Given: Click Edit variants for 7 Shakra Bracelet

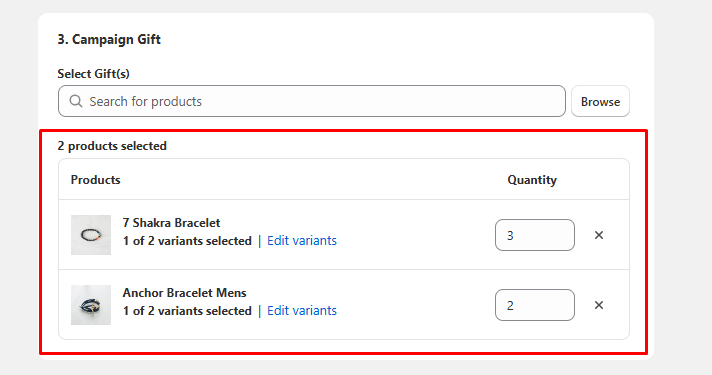Looking at the screenshot, I should click(x=302, y=241).
